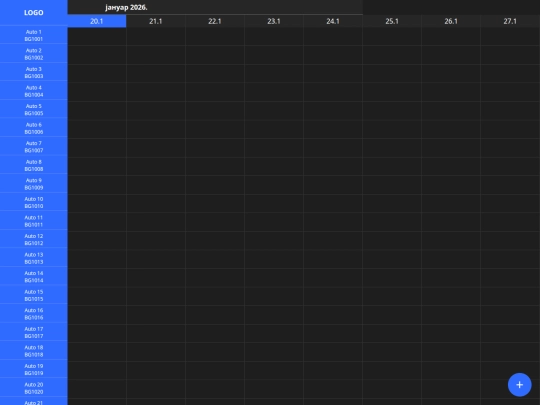
Task: Open the Auto 6 BG1006 row
Action: pos(34,128)
